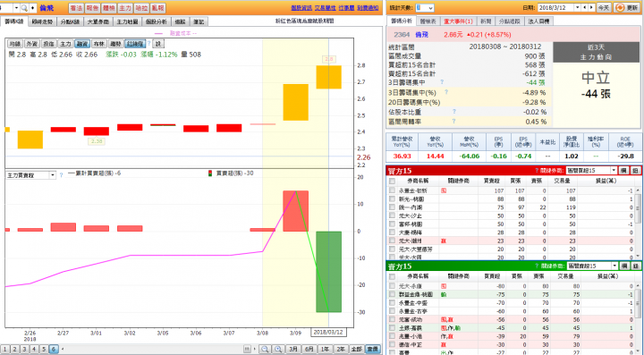644x355 pixels.
Task: Click second small button right of 買方15 dropdown
Action: click(x=635, y=170)
